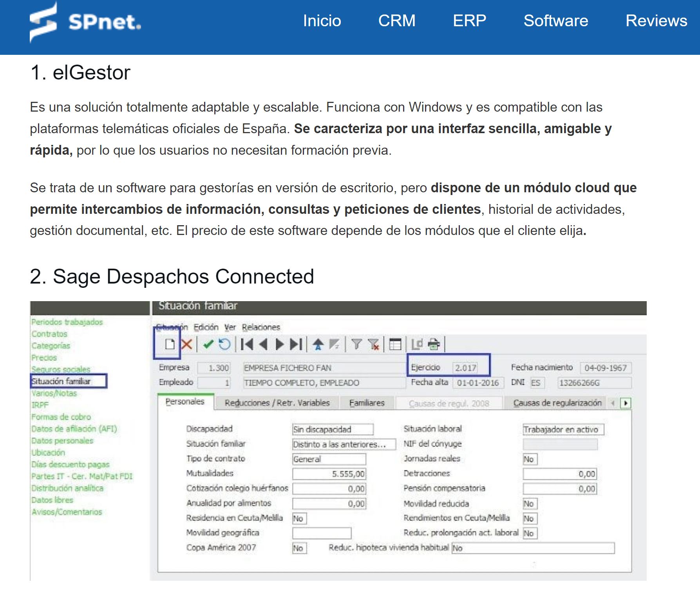Select Situación familiar in sidebar
Screen dimensions: 700x589
[69, 381]
